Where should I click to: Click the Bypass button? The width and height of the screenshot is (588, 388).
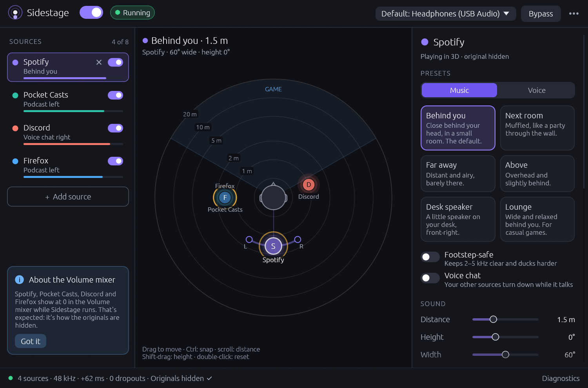click(x=541, y=14)
